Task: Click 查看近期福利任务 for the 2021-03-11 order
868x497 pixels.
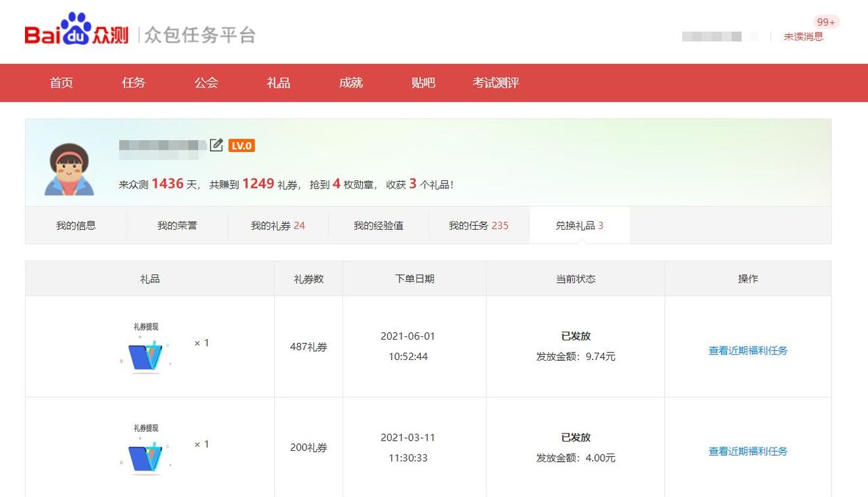Action: pos(747,450)
